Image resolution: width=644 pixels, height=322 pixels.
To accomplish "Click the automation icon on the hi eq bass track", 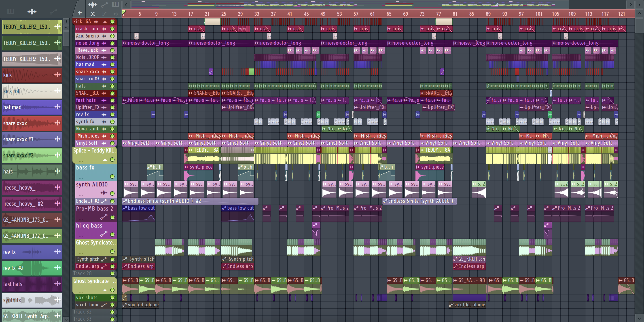I will coord(104,234).
